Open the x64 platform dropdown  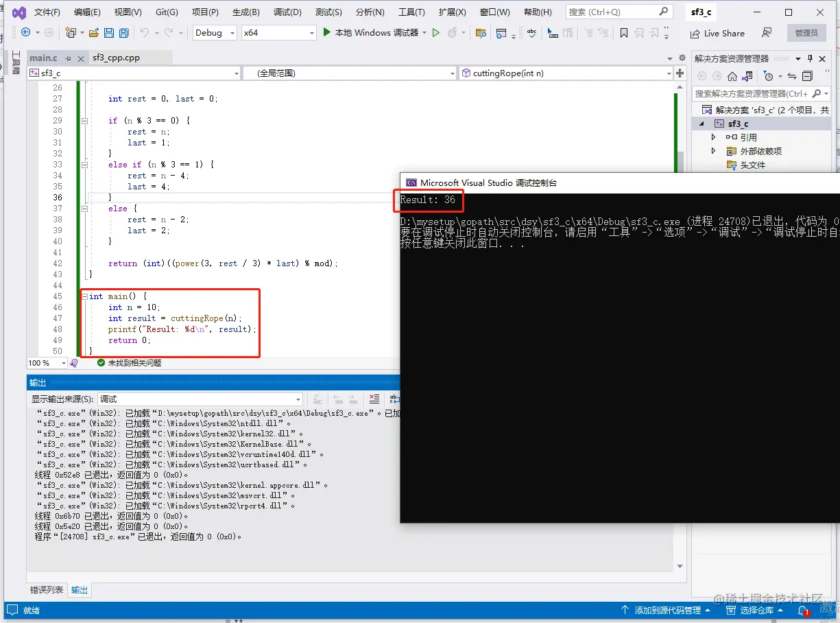tap(278, 32)
